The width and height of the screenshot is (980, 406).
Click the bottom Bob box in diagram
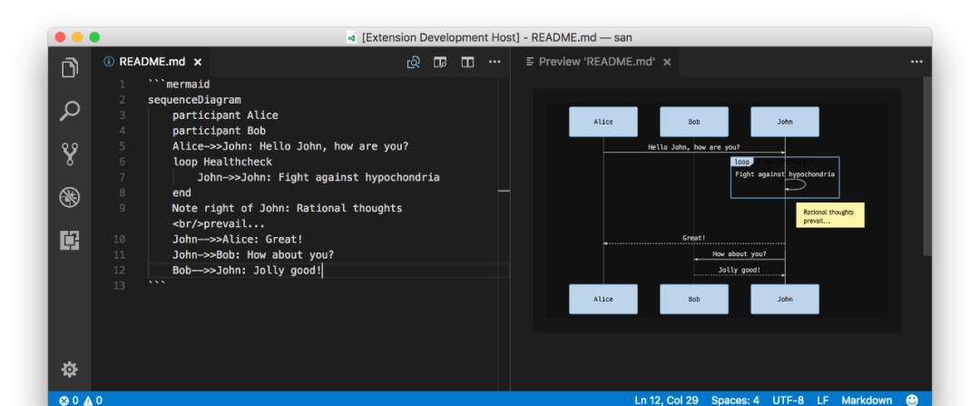[x=694, y=299]
